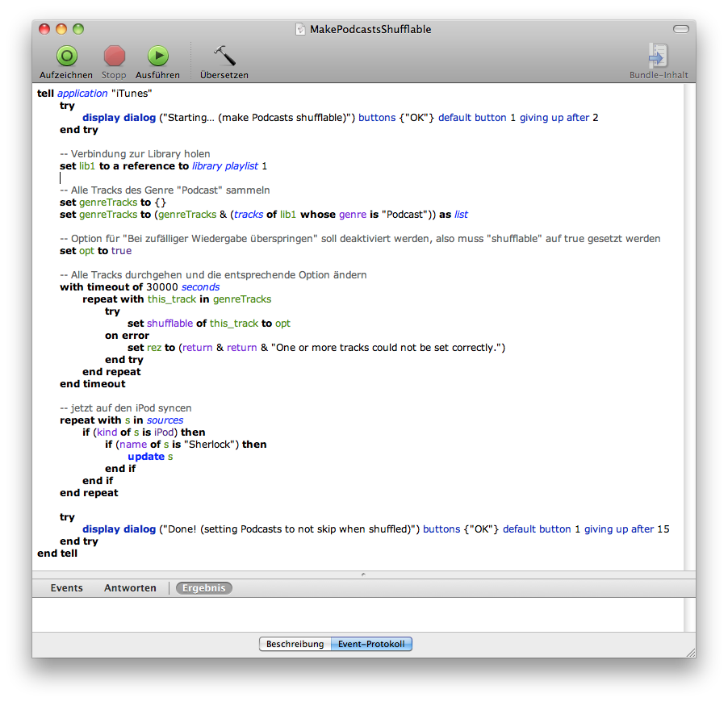Compile script with Übersetzen hammer

[224, 56]
